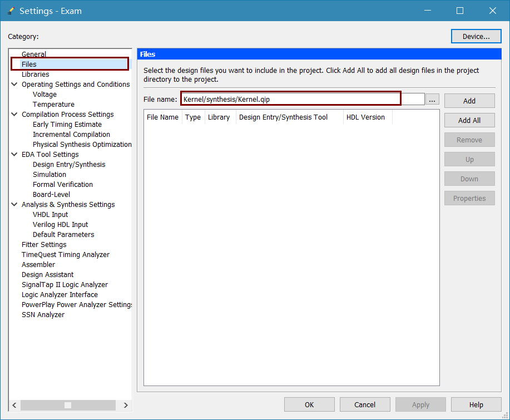Sort by Design Entry/Synthesis Tool column

289,117
